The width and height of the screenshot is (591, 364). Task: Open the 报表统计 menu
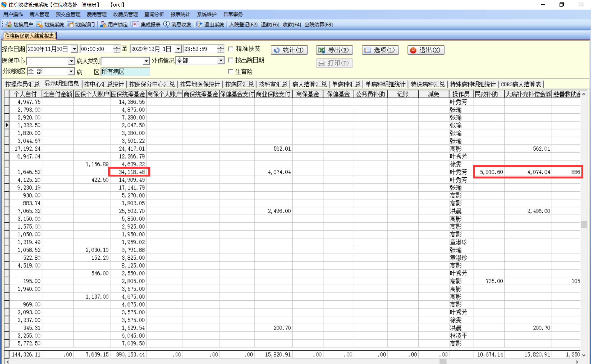pyautogui.click(x=180, y=14)
